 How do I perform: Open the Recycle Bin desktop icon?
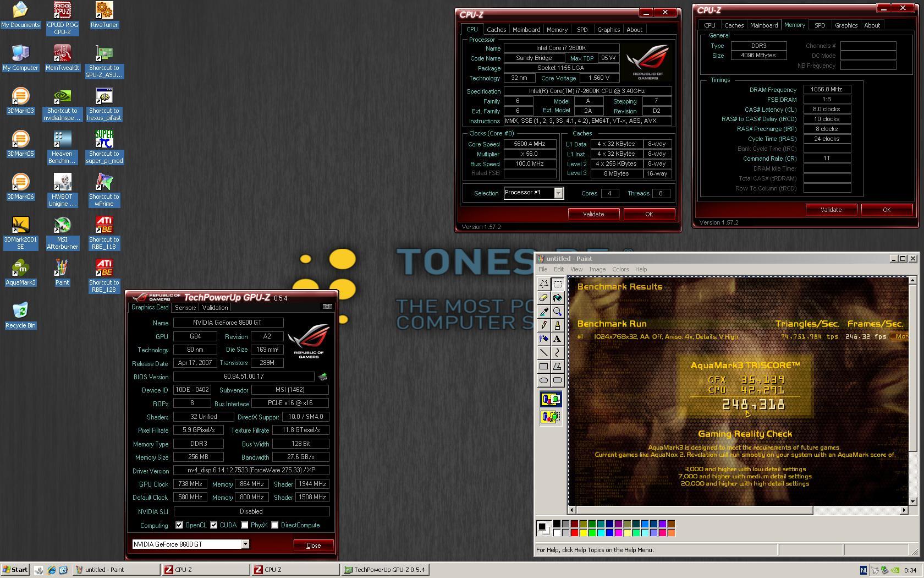(x=20, y=315)
